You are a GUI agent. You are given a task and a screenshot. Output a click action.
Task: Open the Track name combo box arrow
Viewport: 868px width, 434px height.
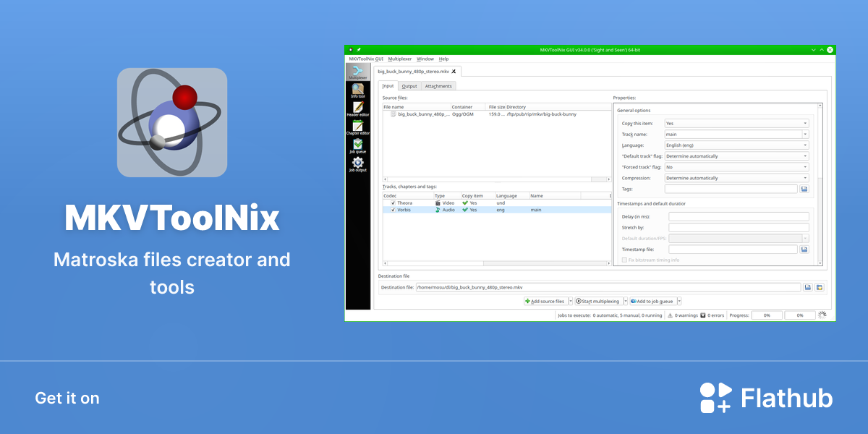click(x=805, y=135)
